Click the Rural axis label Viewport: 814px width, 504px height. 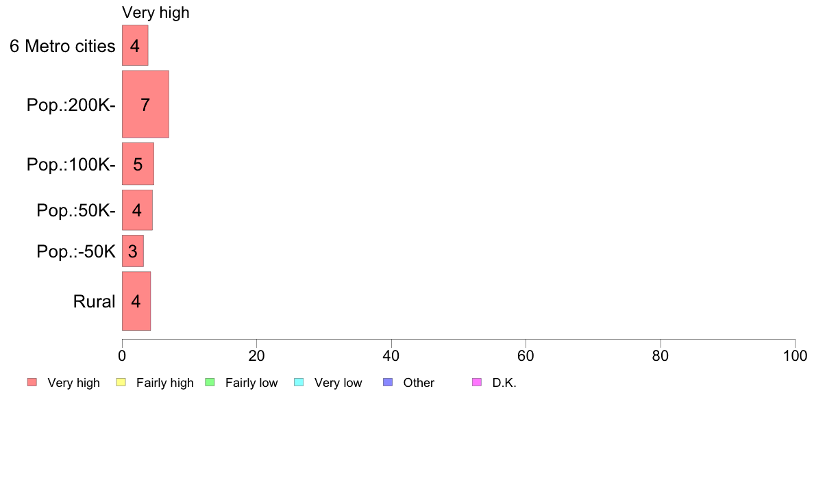pos(94,301)
